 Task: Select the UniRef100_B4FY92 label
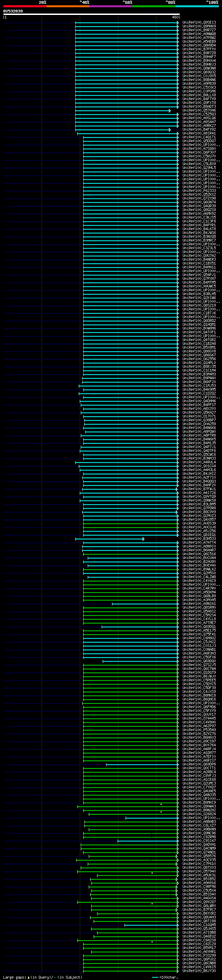pos(199,130)
